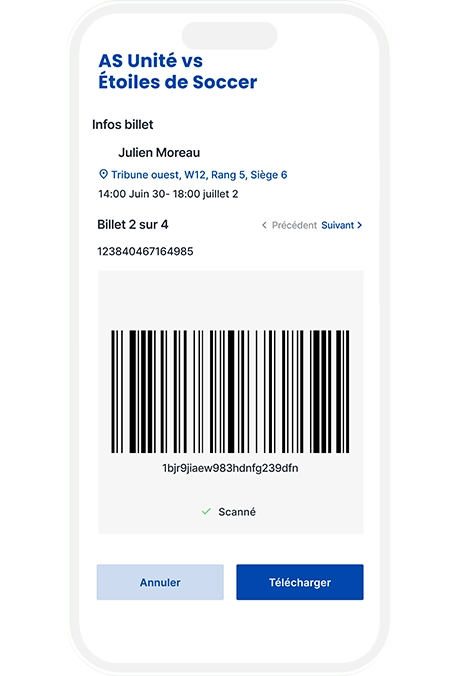
Task: Tap the phone notch at the top
Action: (230, 36)
